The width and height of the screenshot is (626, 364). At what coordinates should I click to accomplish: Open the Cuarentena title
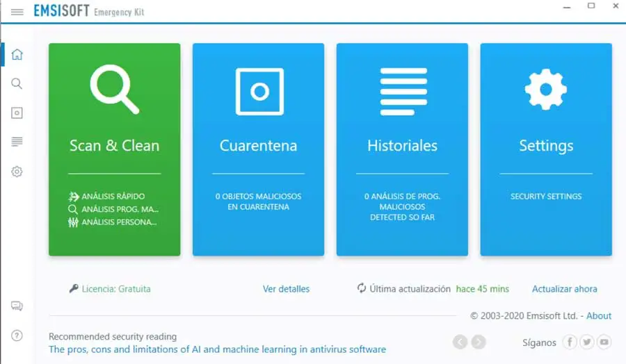pyautogui.click(x=258, y=145)
